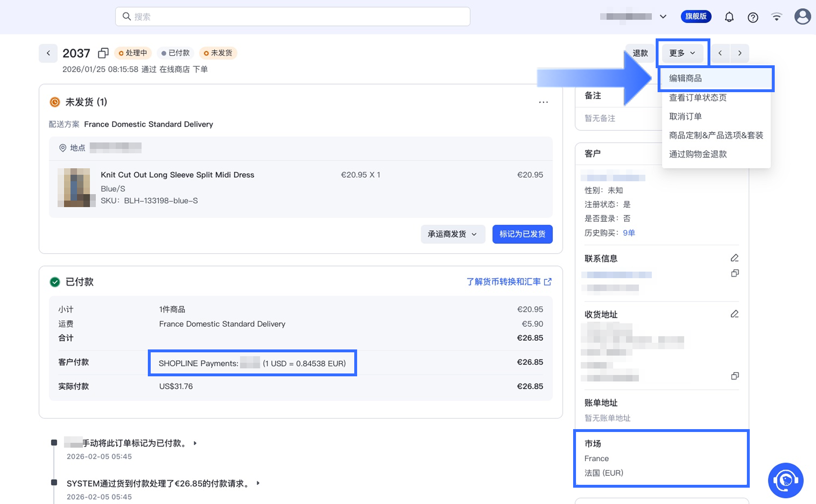This screenshot has height=504, width=816.
Task: Copy order number 2037
Action: pyautogui.click(x=103, y=53)
